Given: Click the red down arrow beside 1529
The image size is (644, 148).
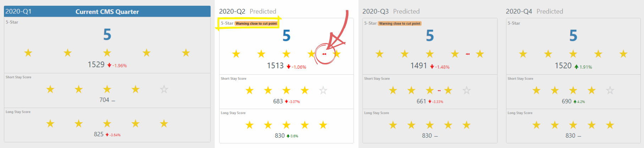Looking at the screenshot, I should (109, 65).
